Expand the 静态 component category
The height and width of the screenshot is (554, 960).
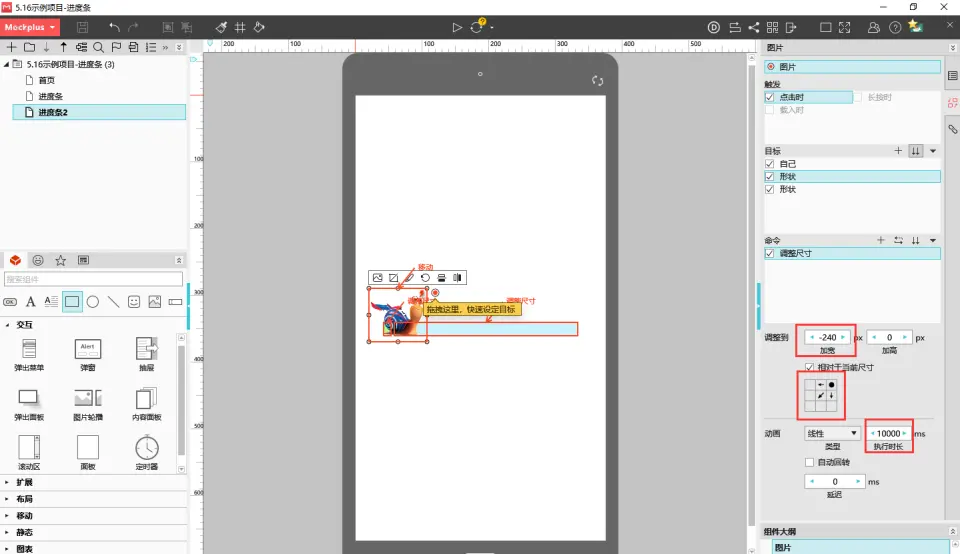[x=7, y=532]
